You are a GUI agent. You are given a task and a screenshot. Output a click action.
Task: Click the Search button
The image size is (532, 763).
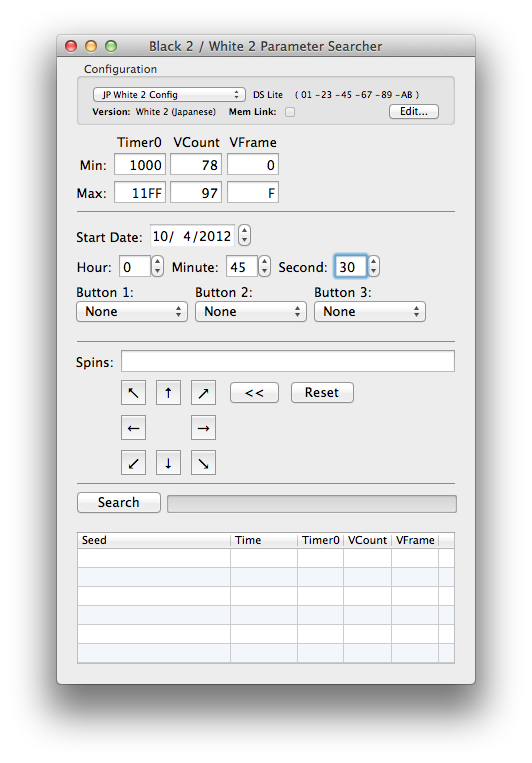coord(119,502)
